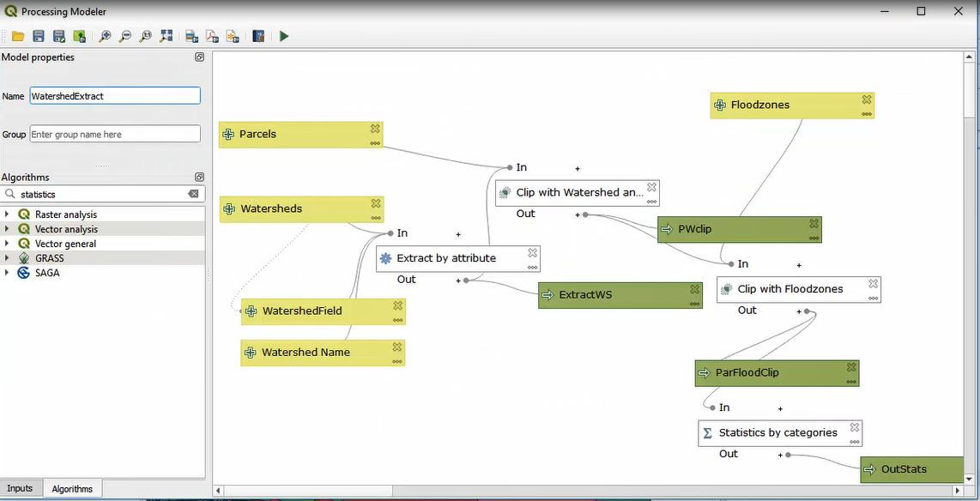980x501 pixels.
Task: Undock the Model properties panel
Action: click(199, 57)
